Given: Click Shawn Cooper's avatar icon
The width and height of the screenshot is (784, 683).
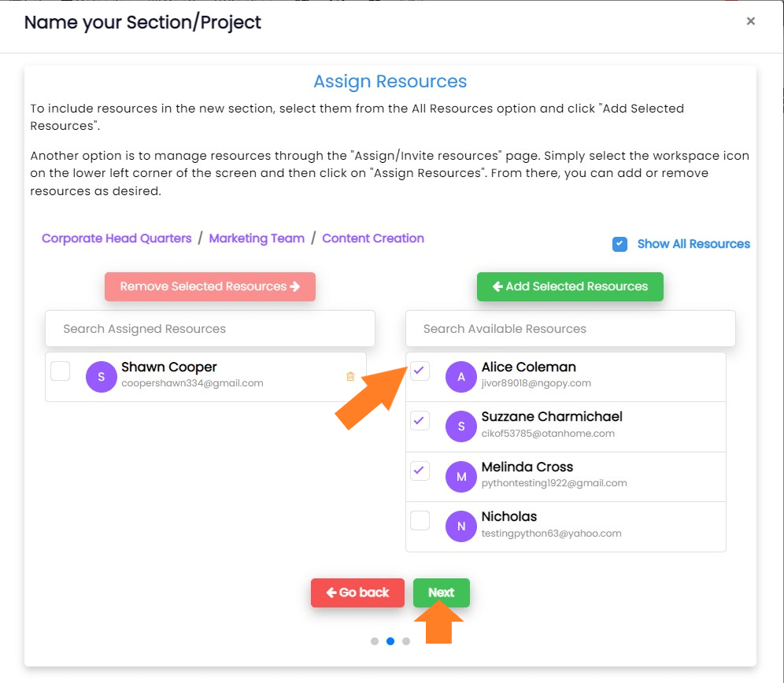Looking at the screenshot, I should (101, 377).
